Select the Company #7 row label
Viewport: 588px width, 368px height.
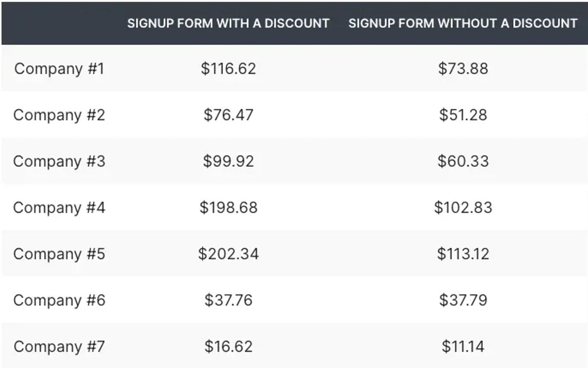(x=59, y=347)
